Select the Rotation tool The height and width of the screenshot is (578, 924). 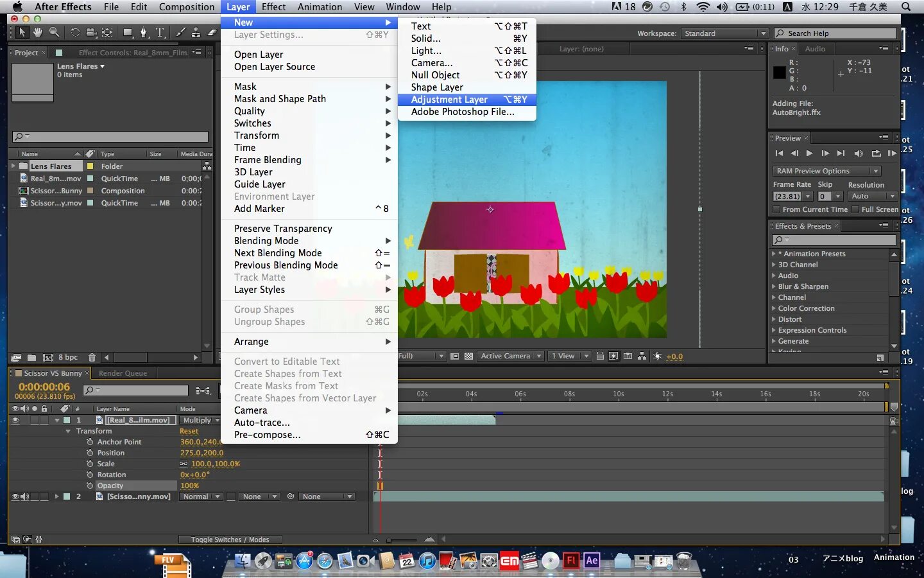(x=75, y=32)
